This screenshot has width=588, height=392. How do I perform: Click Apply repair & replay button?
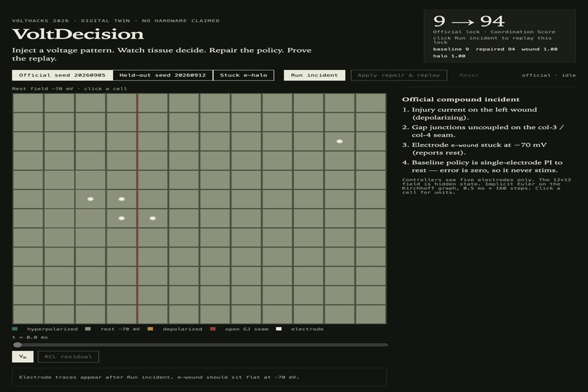[398, 75]
